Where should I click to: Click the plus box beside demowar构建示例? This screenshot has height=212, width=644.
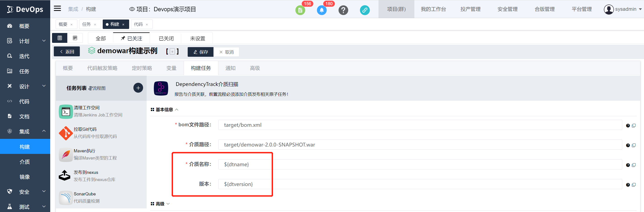(172, 52)
